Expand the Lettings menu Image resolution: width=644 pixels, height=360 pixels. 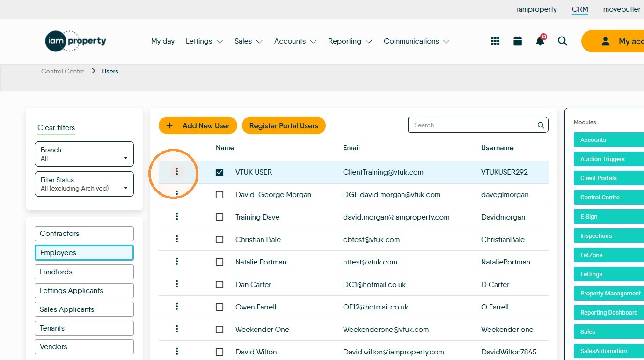point(204,41)
